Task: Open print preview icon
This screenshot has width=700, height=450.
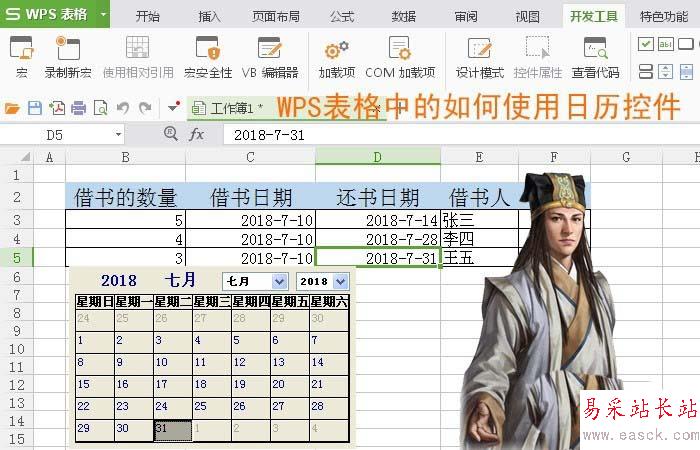Action: click(100, 108)
